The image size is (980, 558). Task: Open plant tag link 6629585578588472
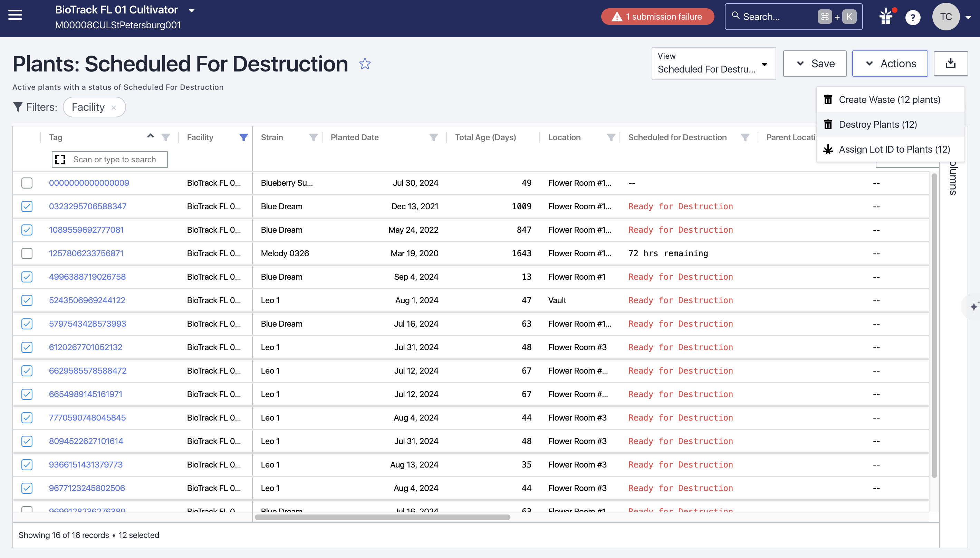click(88, 371)
